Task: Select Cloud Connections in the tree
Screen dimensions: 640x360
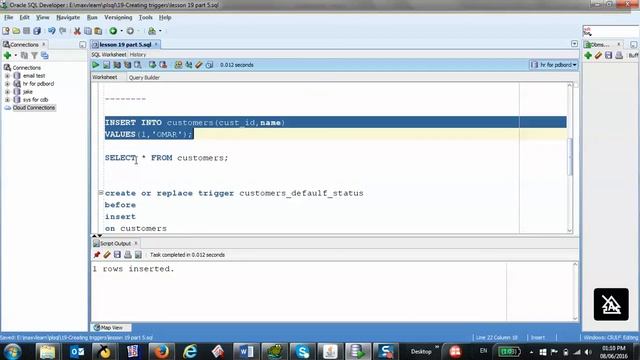Action: click(x=33, y=108)
